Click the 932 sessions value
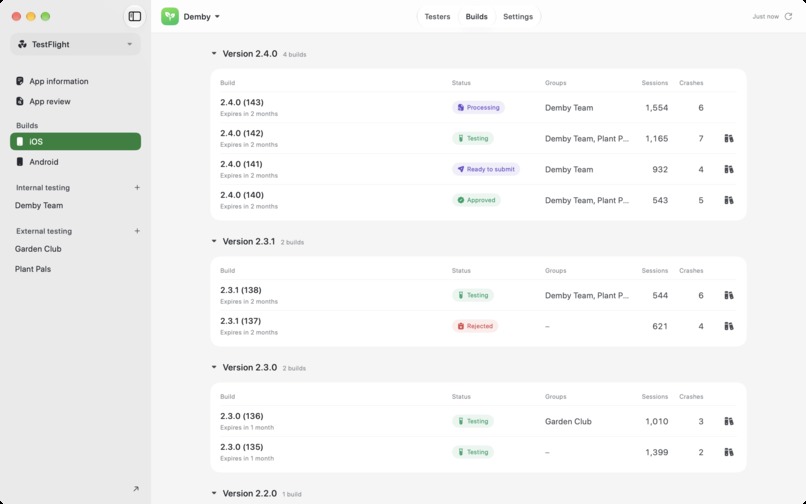806x504 pixels. pos(660,169)
